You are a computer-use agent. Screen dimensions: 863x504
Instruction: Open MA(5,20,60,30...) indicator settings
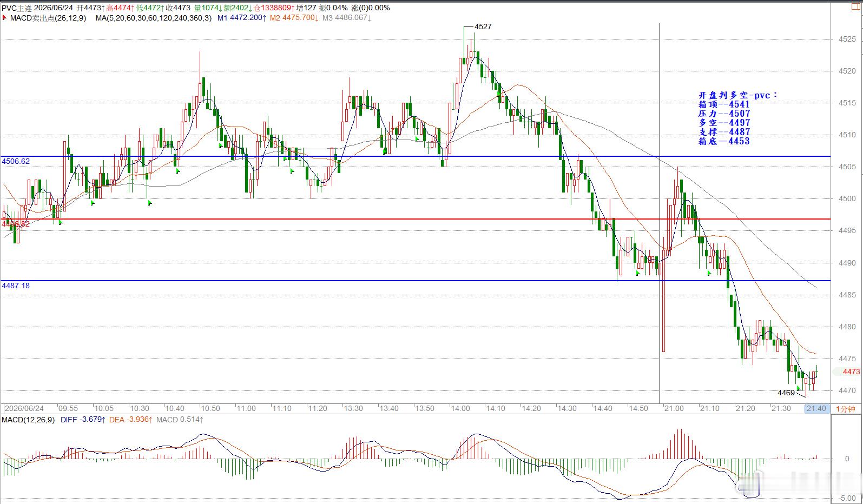click(154, 18)
